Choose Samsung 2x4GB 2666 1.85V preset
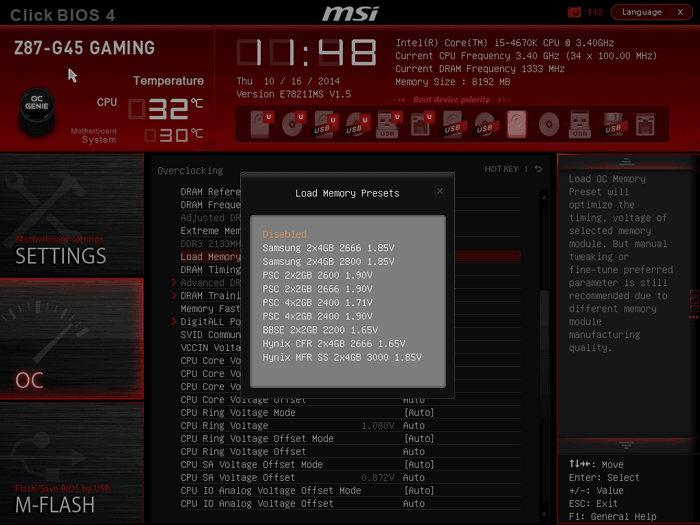 [x=328, y=248]
